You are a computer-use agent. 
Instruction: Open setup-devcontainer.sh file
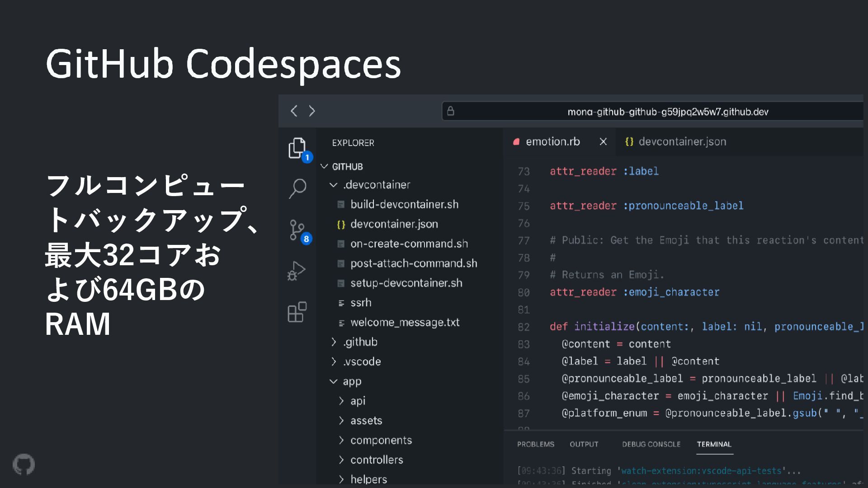406,283
